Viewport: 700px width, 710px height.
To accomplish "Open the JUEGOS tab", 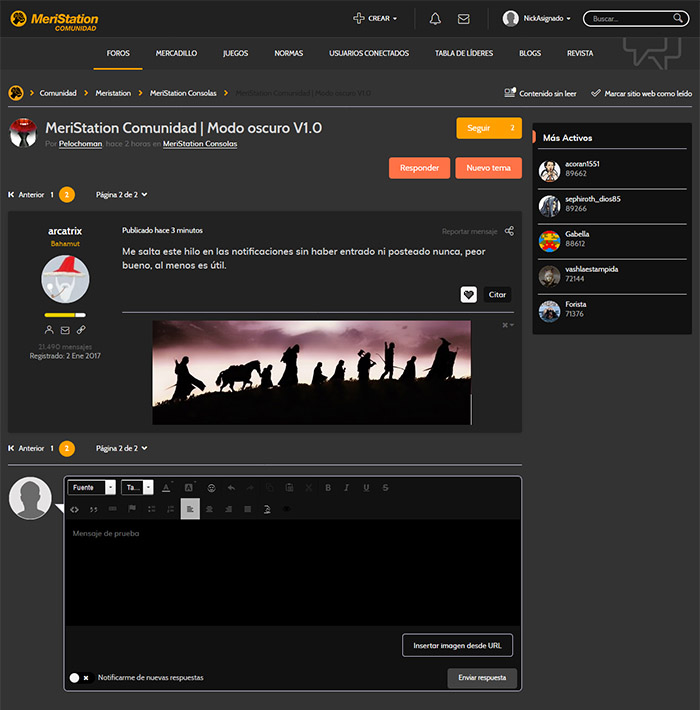I will 235,53.
